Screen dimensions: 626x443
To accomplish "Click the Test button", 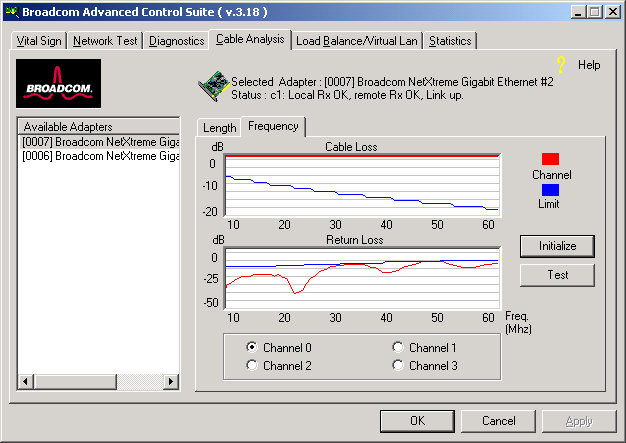I will click(557, 275).
